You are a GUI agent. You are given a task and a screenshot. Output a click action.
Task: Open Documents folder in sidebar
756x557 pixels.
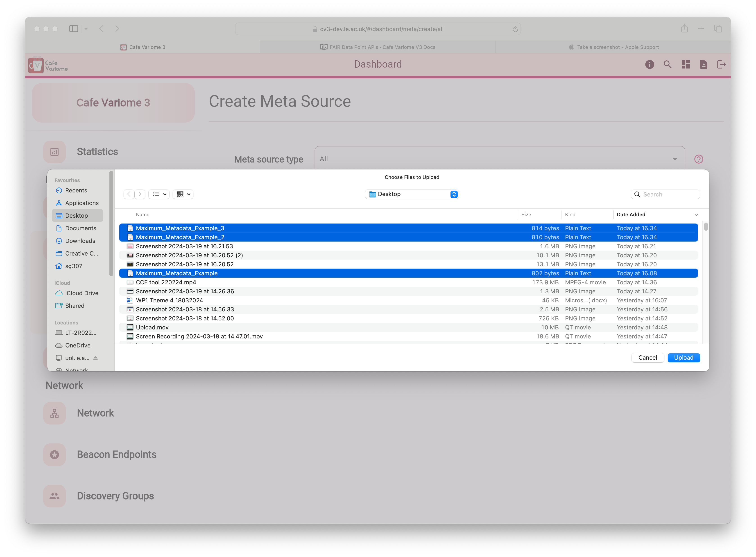[77, 228]
